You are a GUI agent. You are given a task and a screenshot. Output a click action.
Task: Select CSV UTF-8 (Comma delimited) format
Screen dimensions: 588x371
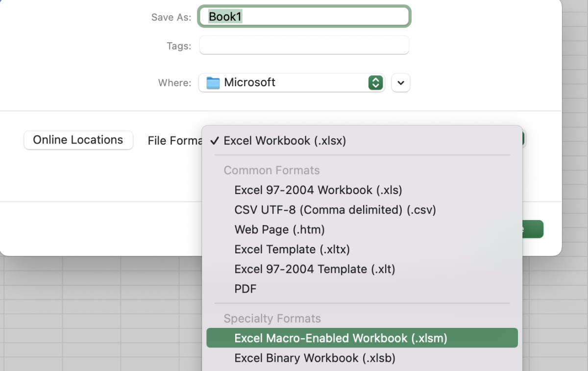(335, 210)
